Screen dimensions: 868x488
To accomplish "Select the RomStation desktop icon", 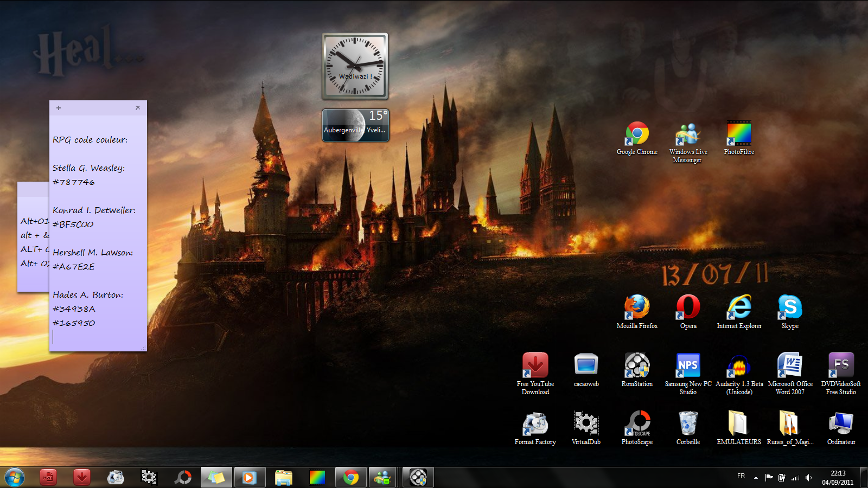I will [x=637, y=370].
